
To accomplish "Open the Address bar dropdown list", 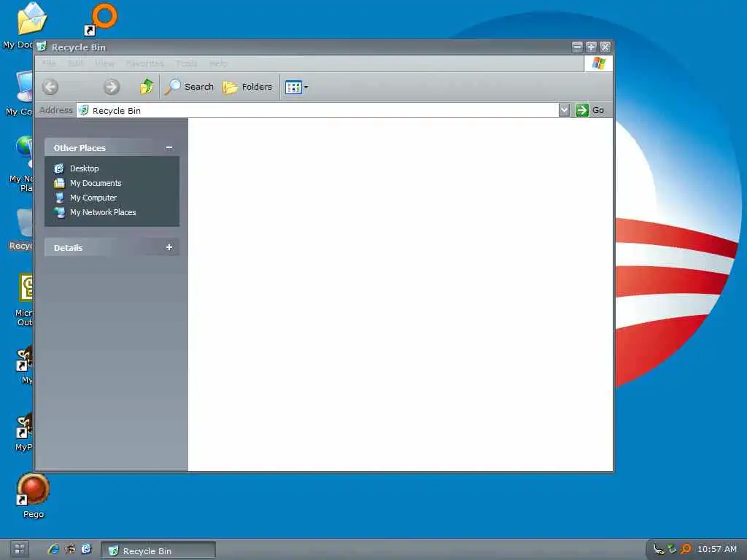I will tap(564, 110).
